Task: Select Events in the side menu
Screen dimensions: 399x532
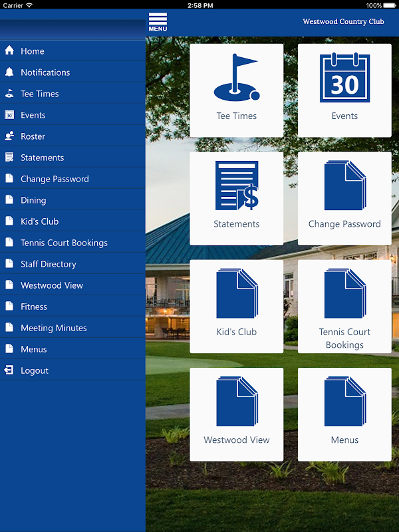Action: [x=72, y=115]
